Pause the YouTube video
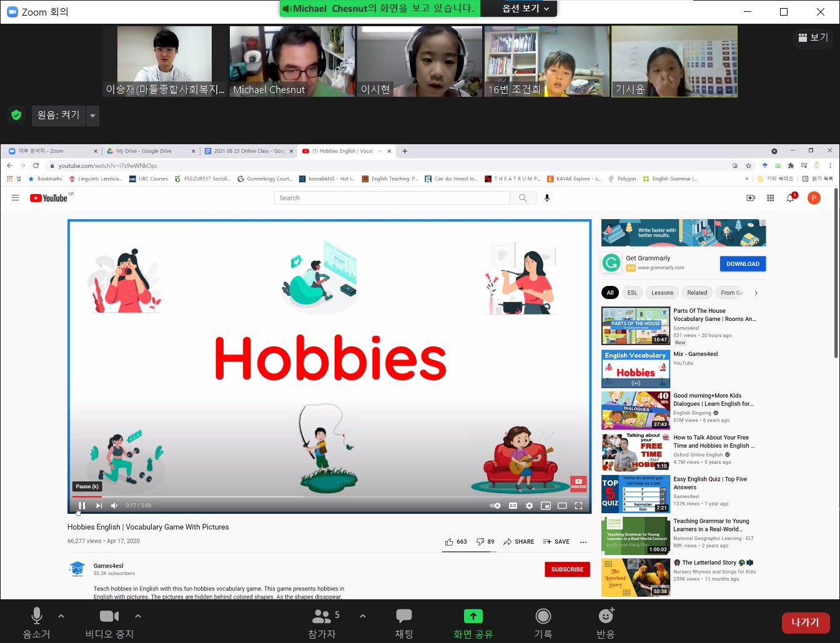The height and width of the screenshot is (643, 840). 82,506
